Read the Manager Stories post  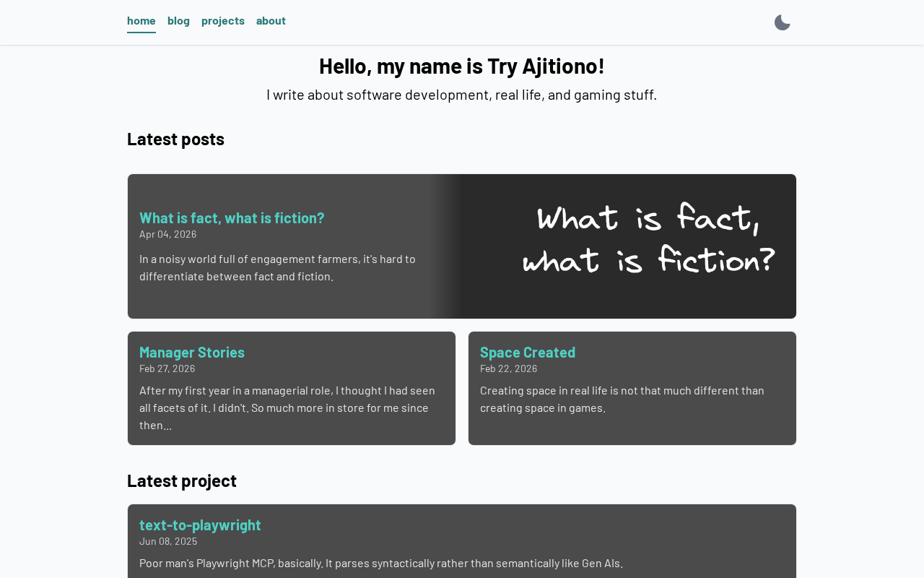tap(192, 352)
